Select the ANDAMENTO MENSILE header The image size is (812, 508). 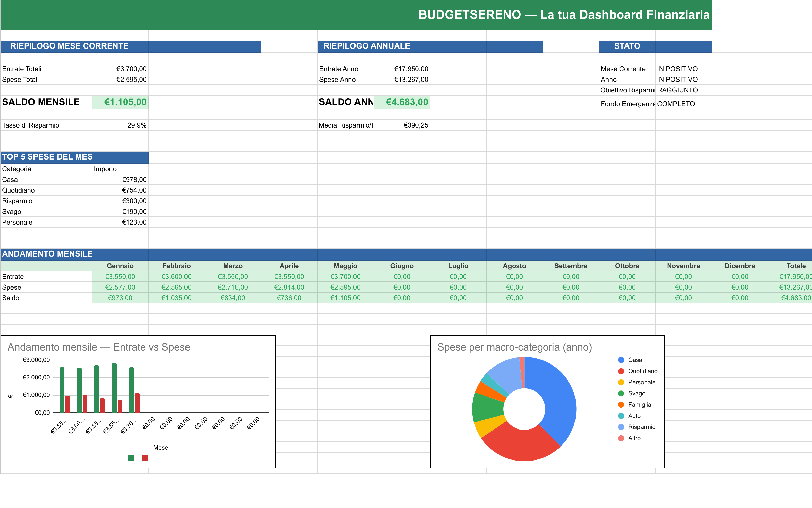point(406,254)
